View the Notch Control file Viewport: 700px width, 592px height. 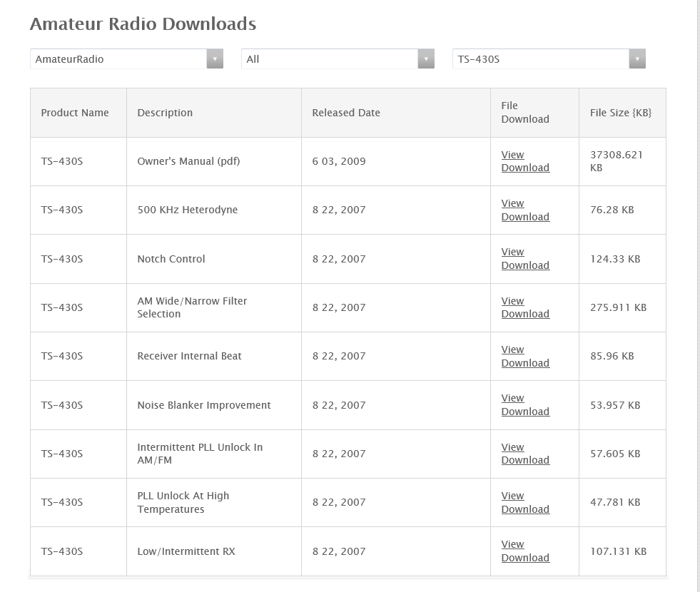coord(512,252)
